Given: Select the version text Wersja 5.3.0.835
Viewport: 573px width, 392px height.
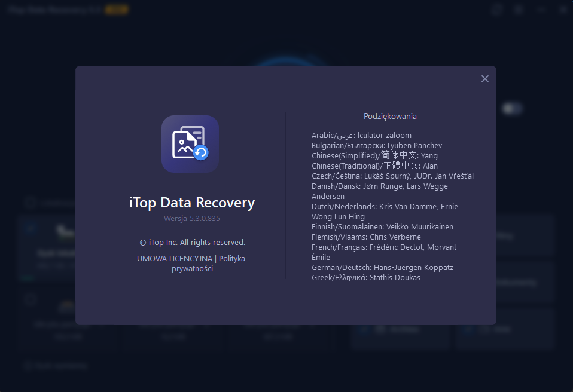Looking at the screenshot, I should pos(192,218).
